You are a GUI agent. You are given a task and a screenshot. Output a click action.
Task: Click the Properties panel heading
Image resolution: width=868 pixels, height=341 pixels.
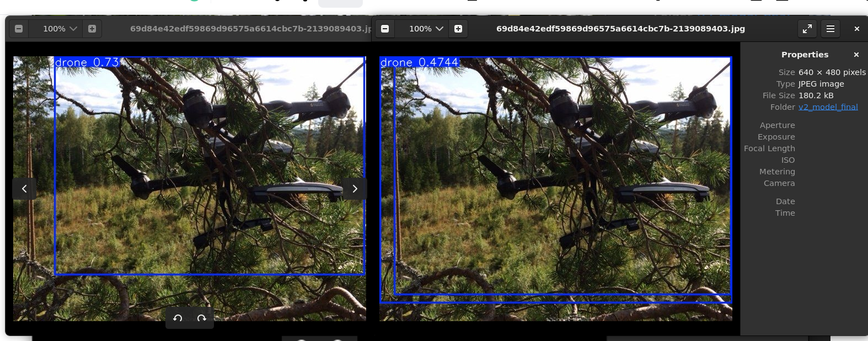[805, 55]
